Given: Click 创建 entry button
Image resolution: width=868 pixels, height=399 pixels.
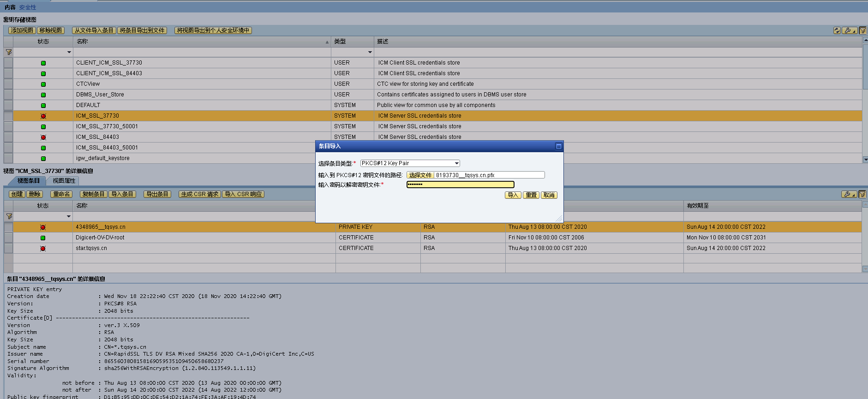Looking at the screenshot, I should pyautogui.click(x=17, y=194).
